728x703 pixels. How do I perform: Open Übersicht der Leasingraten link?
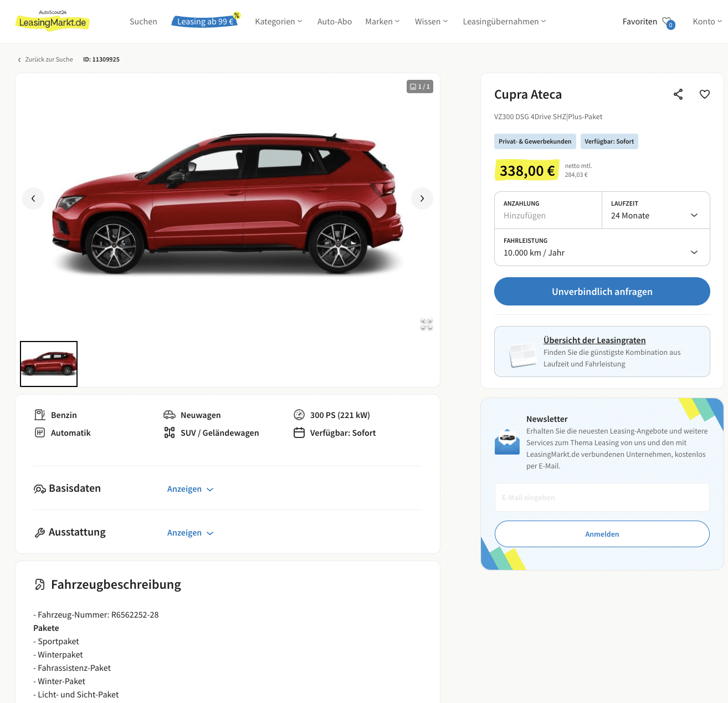pyautogui.click(x=594, y=340)
